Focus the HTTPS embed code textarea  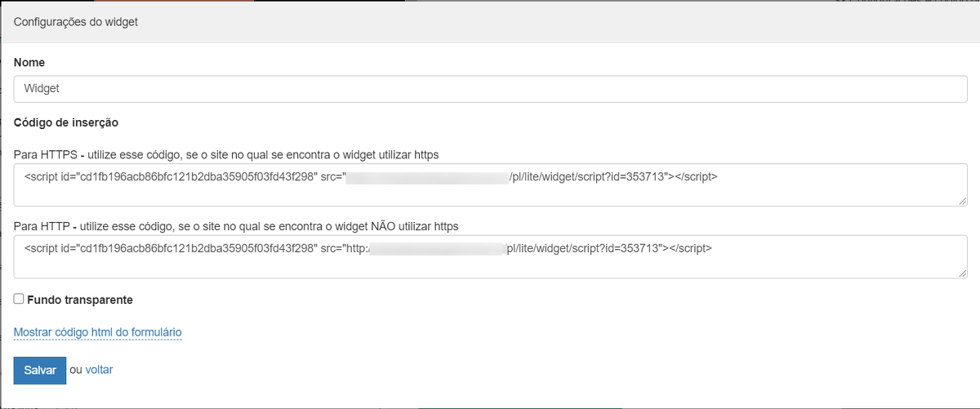pos(488,193)
